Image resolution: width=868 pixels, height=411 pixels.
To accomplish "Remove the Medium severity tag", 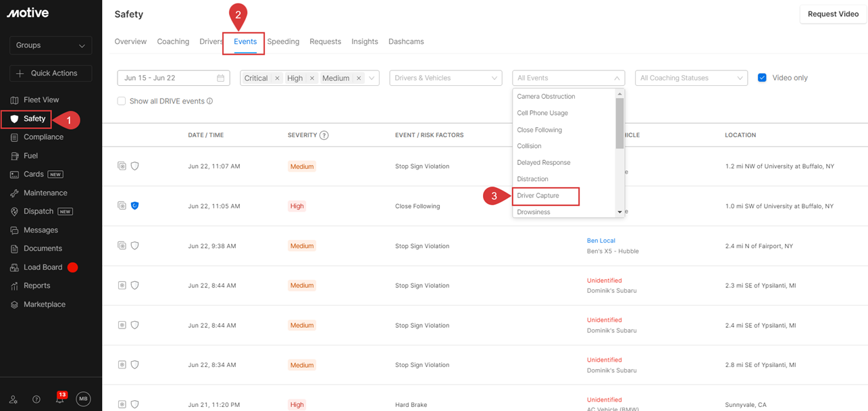I will point(359,78).
